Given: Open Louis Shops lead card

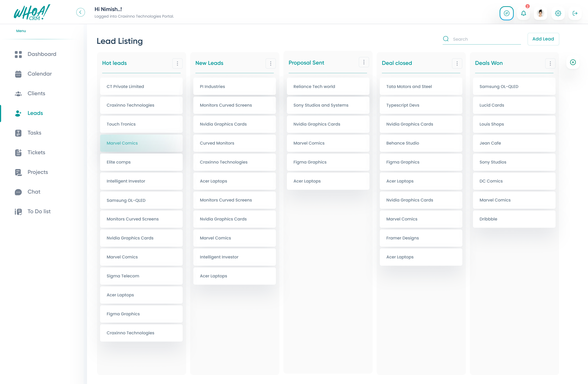Looking at the screenshot, I should (x=514, y=124).
